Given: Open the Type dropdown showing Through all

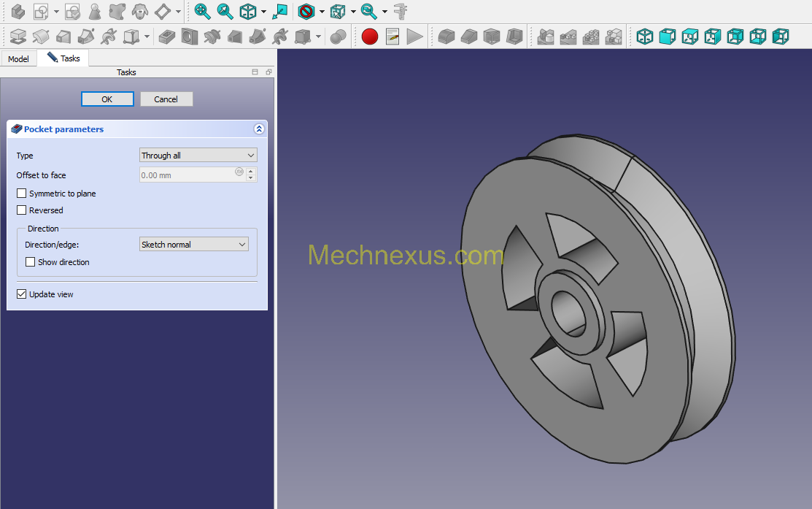Looking at the screenshot, I should [x=198, y=155].
